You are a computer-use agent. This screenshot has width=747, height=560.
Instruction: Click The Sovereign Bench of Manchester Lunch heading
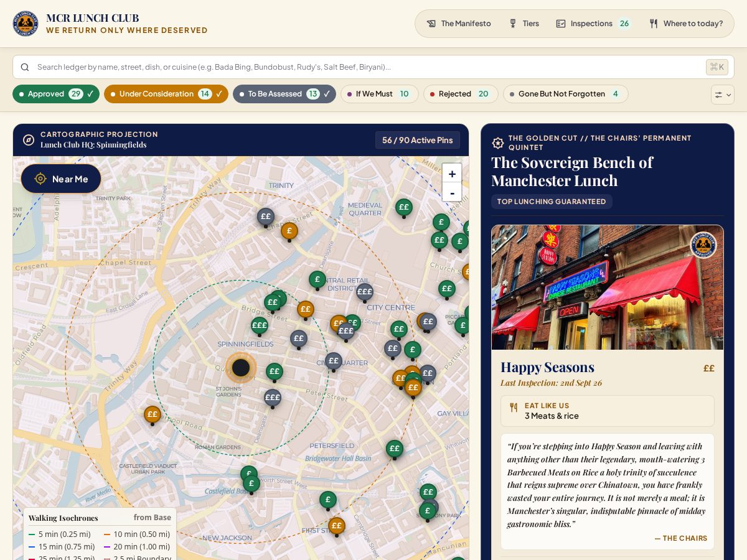click(573, 172)
